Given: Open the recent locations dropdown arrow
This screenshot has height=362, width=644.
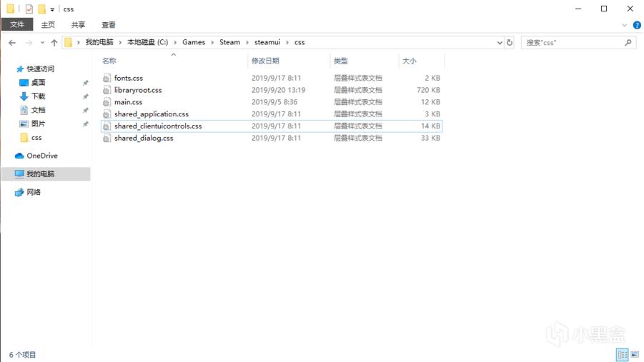Looking at the screenshot, I should (x=41, y=43).
